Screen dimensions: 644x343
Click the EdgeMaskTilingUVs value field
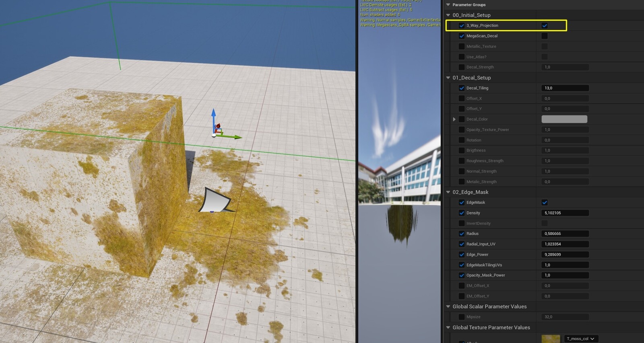565,265
